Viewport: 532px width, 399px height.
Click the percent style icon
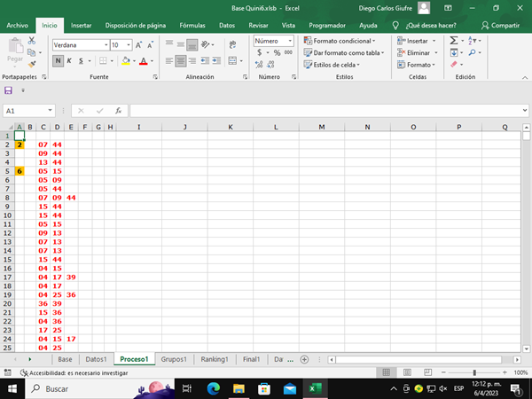tap(276, 53)
